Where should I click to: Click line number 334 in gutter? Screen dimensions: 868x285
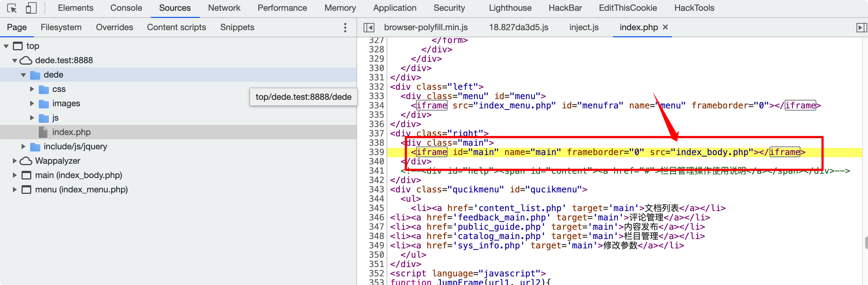click(376, 106)
